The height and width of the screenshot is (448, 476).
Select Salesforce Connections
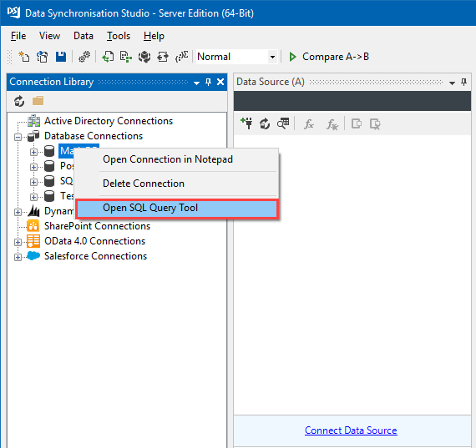click(x=96, y=256)
